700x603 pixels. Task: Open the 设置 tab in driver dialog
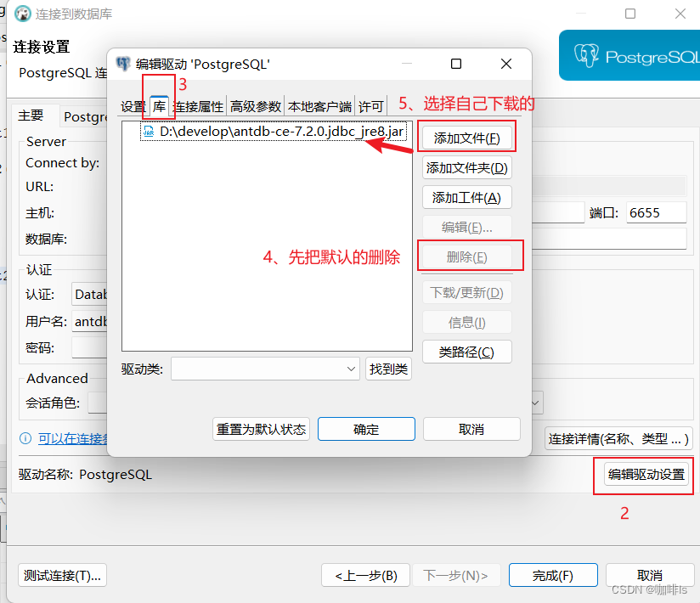(133, 107)
